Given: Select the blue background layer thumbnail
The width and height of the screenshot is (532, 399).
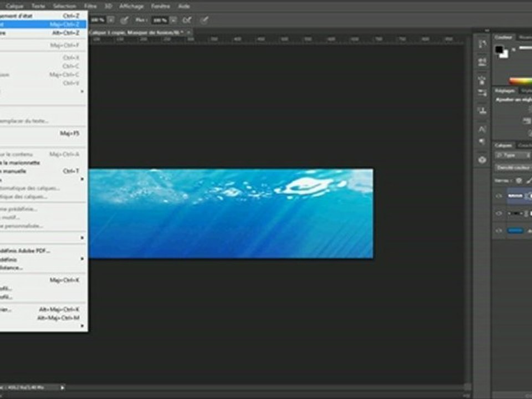Looking at the screenshot, I should (515, 231).
